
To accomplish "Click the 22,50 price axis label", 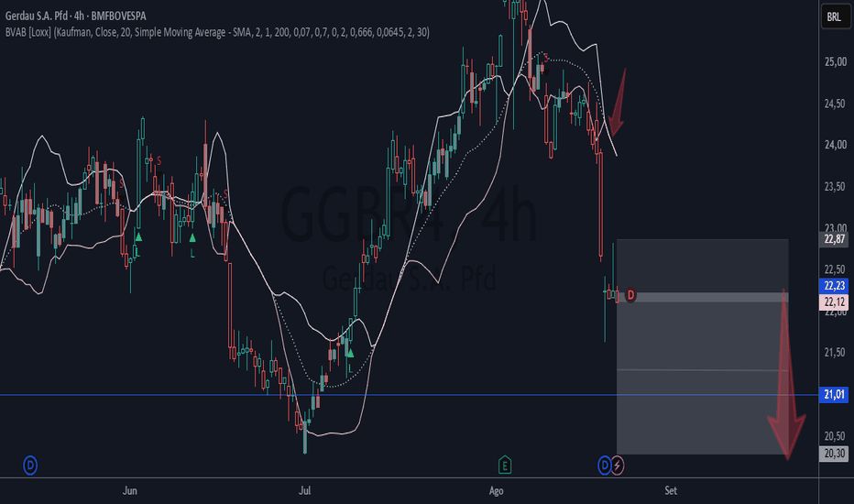I will coord(835,269).
